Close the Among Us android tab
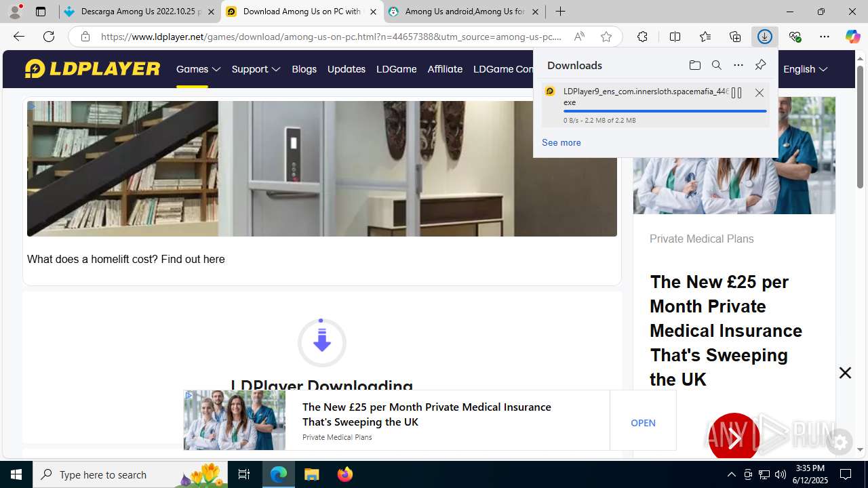Viewport: 868px width, 488px height. (535, 12)
